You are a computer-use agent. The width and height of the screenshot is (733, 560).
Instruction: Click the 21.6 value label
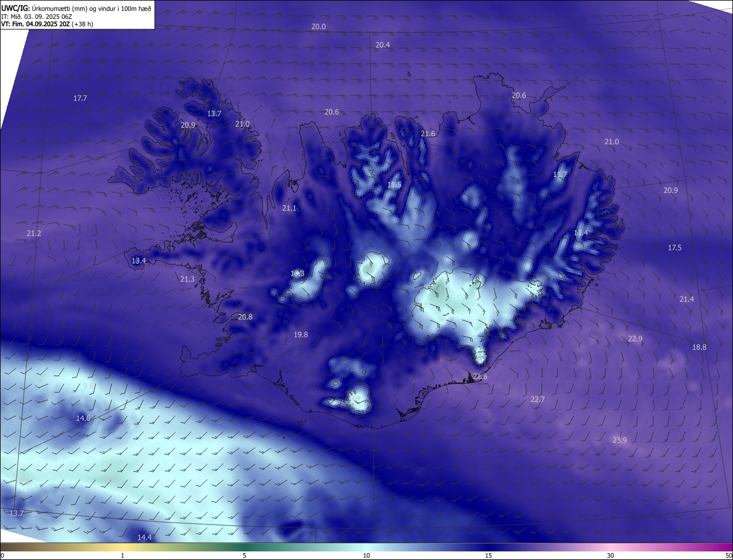click(428, 134)
